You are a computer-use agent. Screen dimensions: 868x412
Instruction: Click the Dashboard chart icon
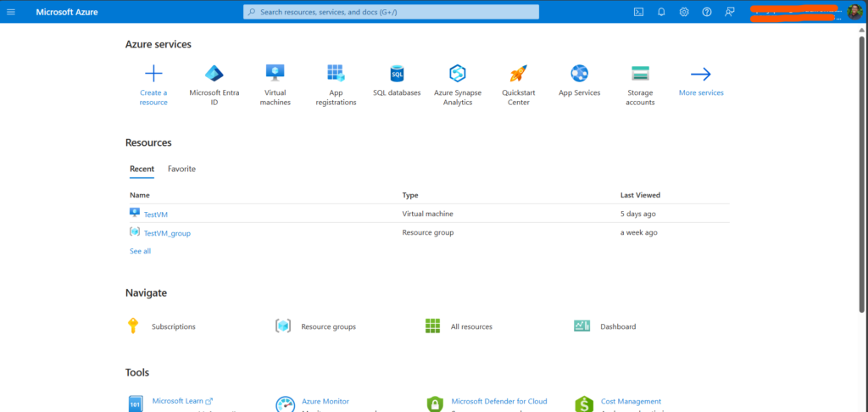[x=582, y=326]
